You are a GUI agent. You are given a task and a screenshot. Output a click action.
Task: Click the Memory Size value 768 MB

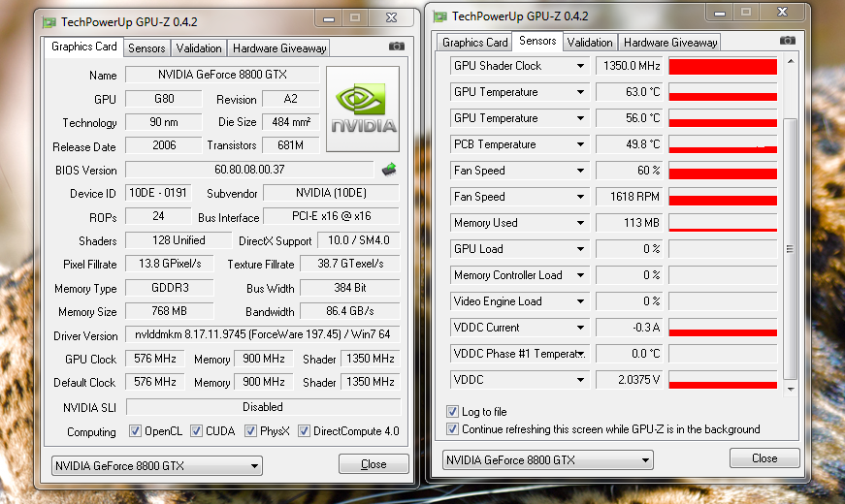pyautogui.click(x=169, y=311)
